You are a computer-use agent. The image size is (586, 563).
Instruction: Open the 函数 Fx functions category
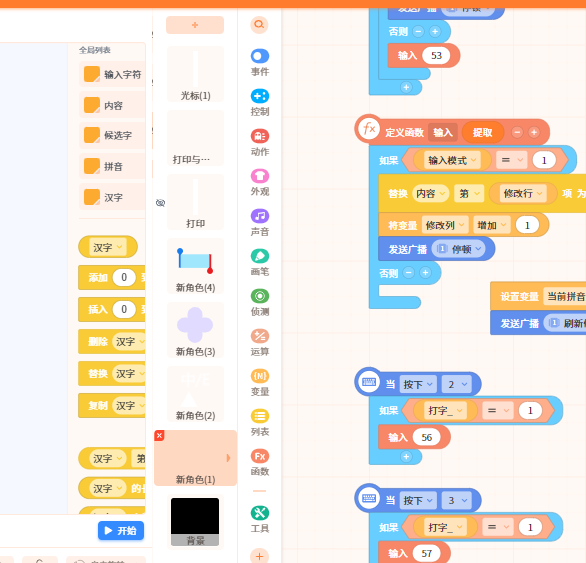point(260,463)
